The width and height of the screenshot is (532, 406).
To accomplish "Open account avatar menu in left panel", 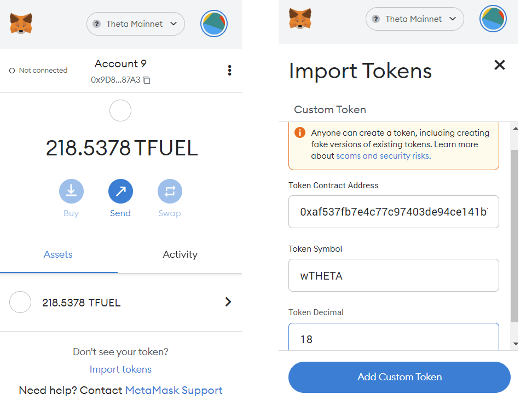I will coord(214,24).
